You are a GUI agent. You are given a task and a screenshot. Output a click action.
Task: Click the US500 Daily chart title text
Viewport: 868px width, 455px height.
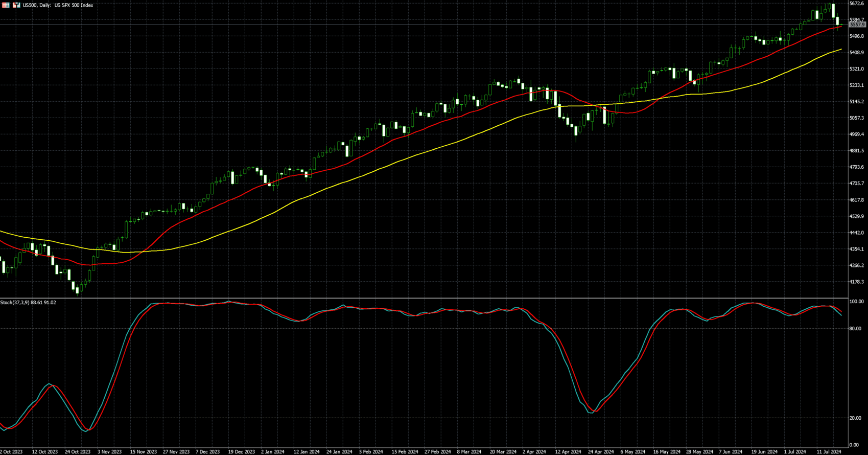[58, 5]
